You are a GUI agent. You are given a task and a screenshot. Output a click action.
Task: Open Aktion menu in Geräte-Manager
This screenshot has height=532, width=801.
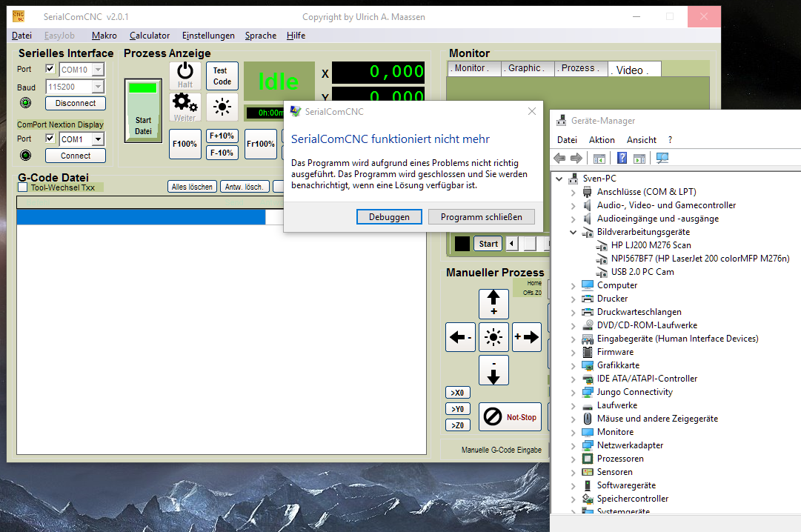[x=602, y=140]
